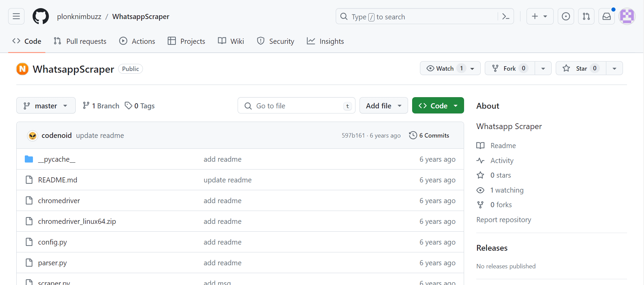Open the issues icon in header

click(x=566, y=16)
